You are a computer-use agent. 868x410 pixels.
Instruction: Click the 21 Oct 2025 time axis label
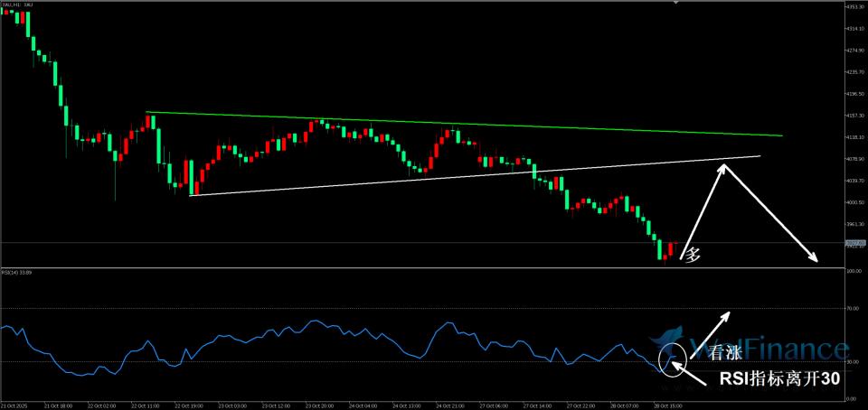tap(14, 405)
